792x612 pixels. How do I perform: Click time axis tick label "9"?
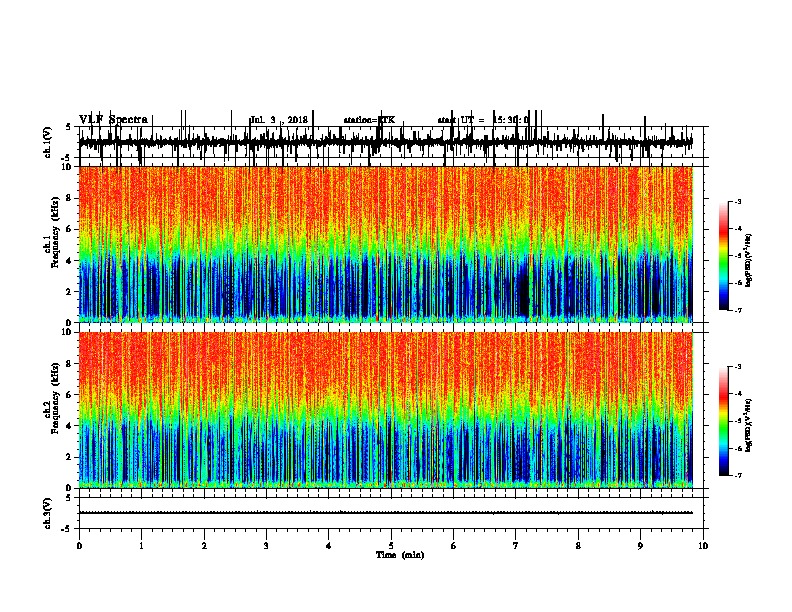click(x=640, y=546)
